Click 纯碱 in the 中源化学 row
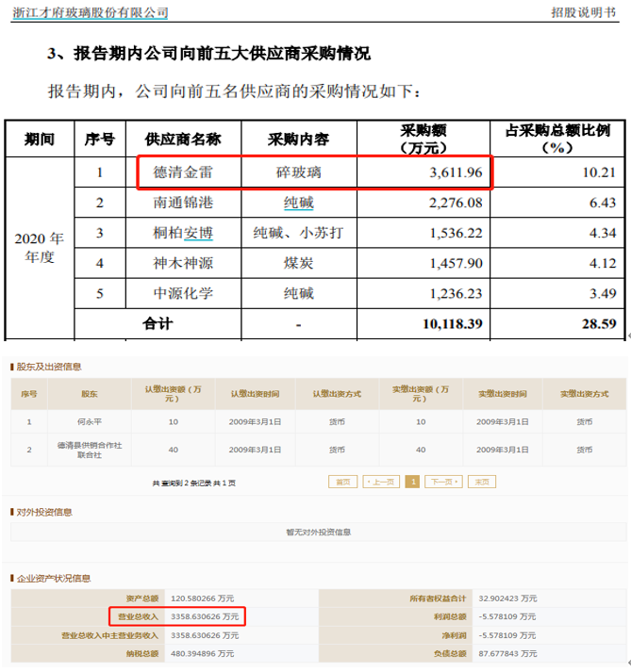The image size is (631, 672). [299, 293]
